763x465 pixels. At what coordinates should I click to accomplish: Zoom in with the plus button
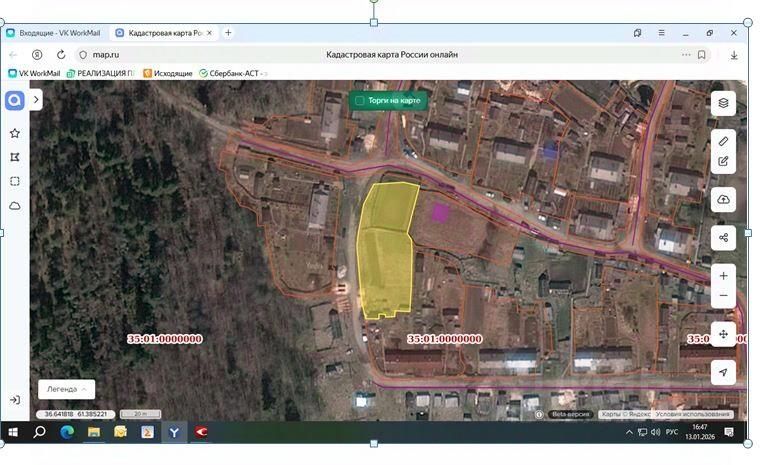(x=723, y=276)
